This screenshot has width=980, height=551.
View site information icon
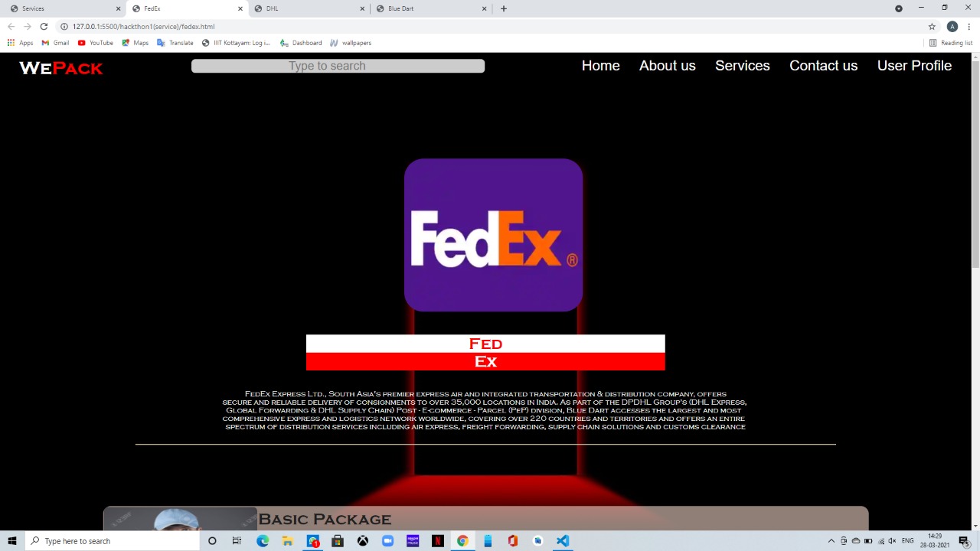64,26
